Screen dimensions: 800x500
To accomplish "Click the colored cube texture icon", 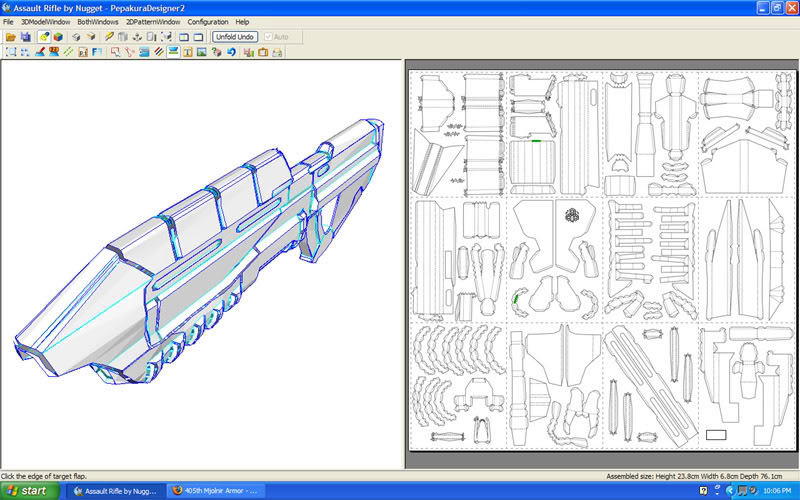I will pos(58,37).
